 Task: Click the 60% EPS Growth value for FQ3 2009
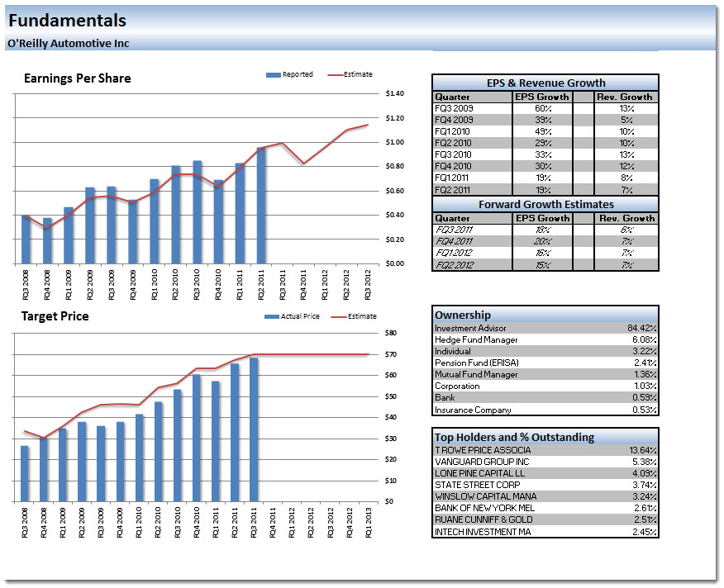(543, 108)
